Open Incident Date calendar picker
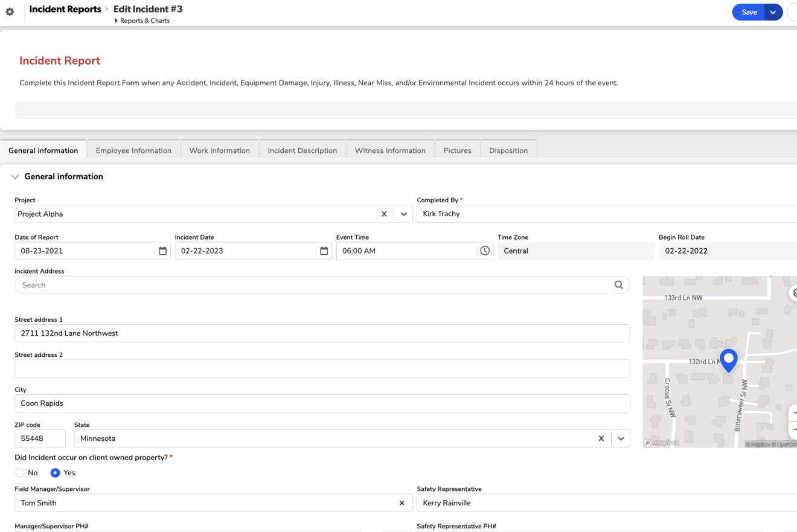The width and height of the screenshot is (797, 532). click(324, 251)
